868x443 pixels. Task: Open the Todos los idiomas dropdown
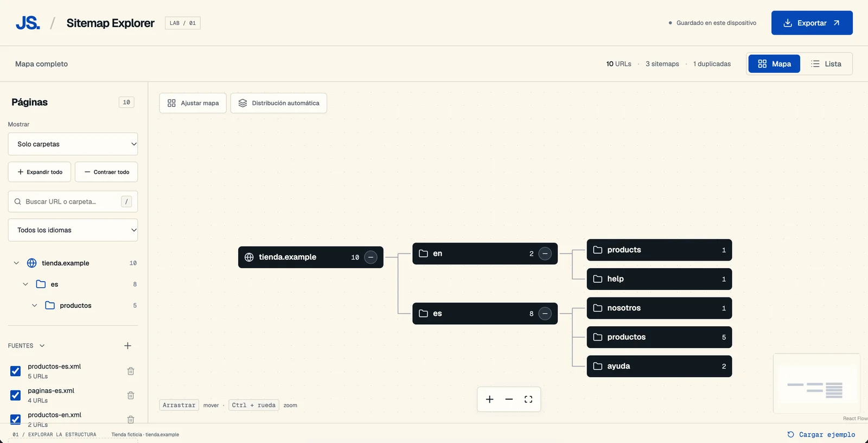[x=73, y=230]
